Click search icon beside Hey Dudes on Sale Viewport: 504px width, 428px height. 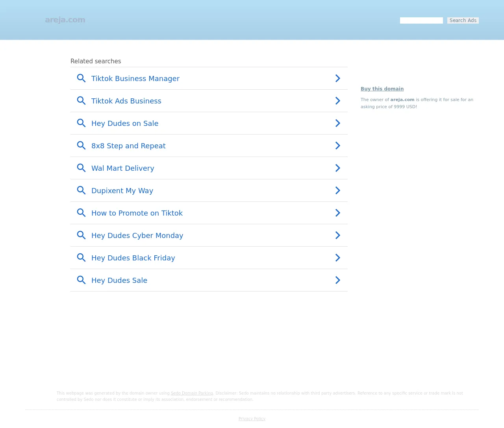click(81, 123)
